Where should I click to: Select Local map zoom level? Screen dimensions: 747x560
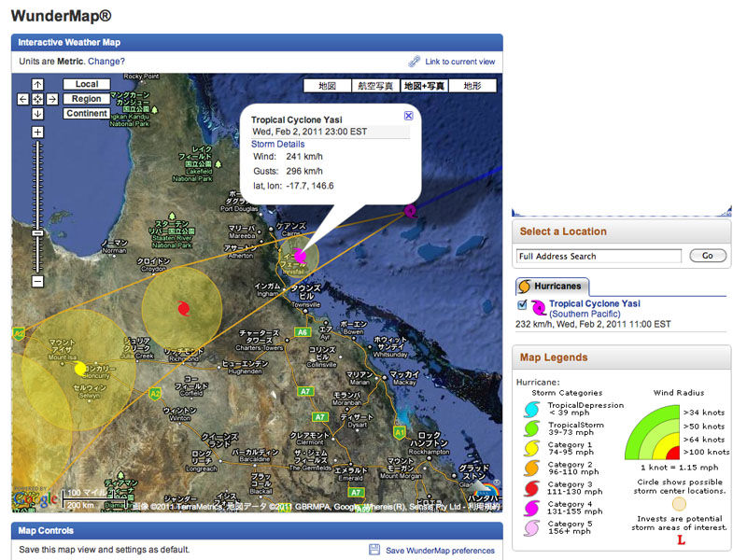coord(87,84)
